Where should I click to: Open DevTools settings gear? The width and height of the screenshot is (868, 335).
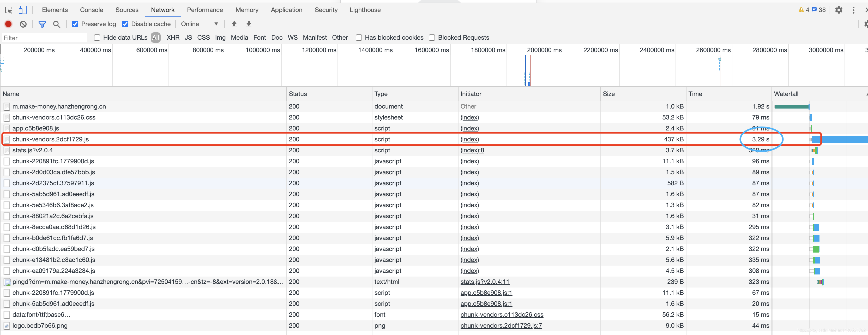point(838,10)
